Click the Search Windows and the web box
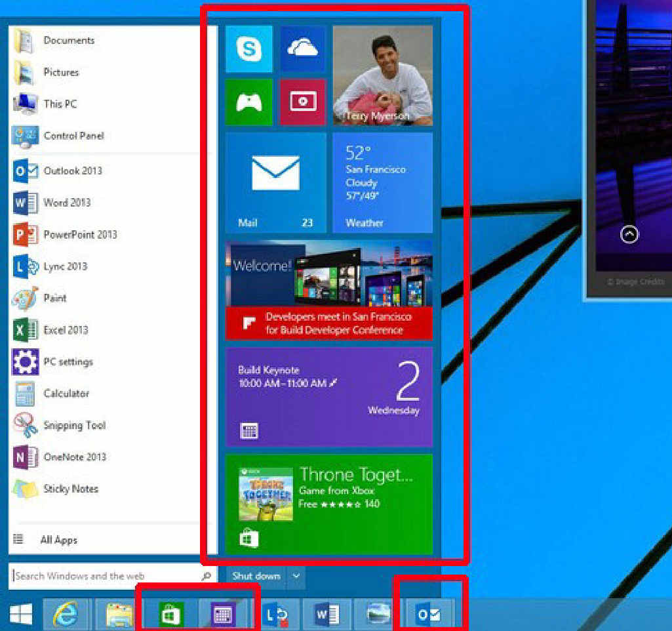This screenshot has width=672, height=631. tap(105, 576)
